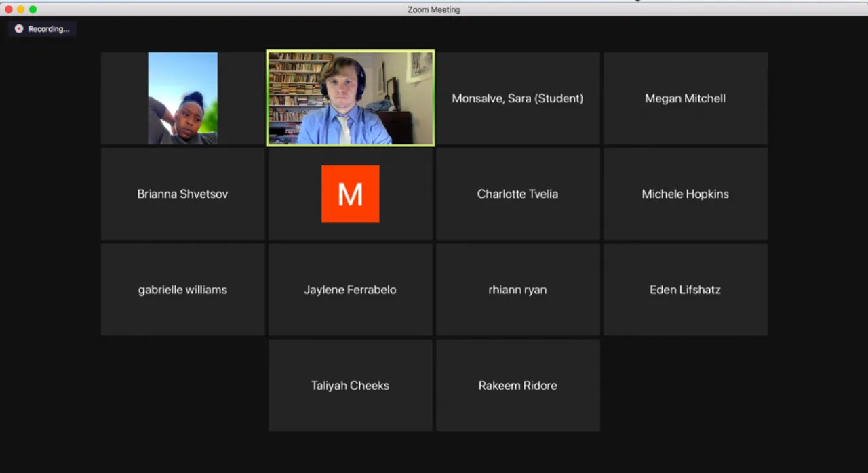Click gabrielle williams' participant tile
The width and height of the screenshot is (868, 473).
tap(182, 289)
